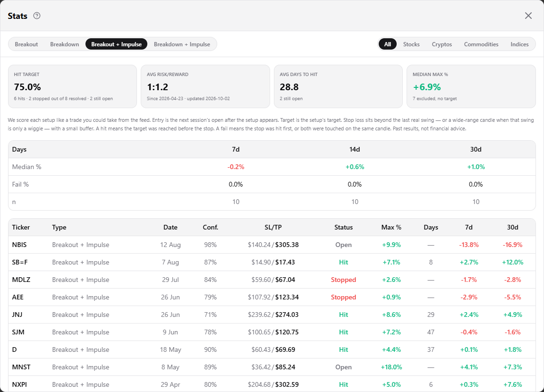Open the Breakdown + Impulse tab

click(182, 44)
